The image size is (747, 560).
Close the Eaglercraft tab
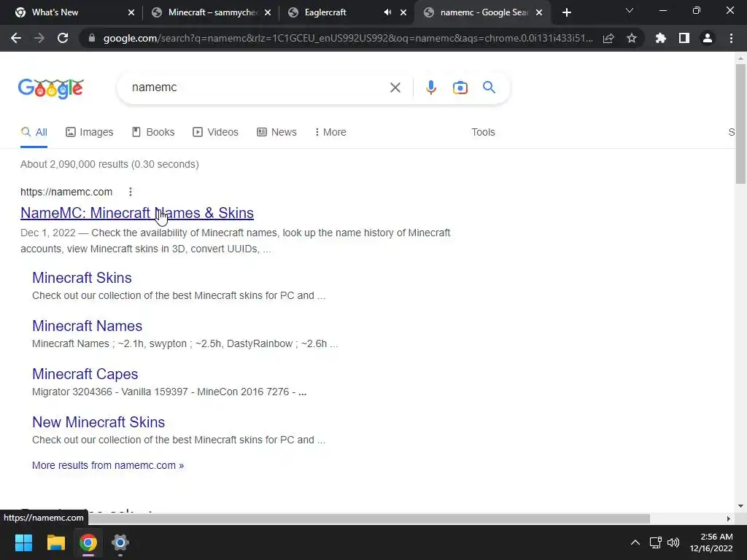pyautogui.click(x=403, y=12)
